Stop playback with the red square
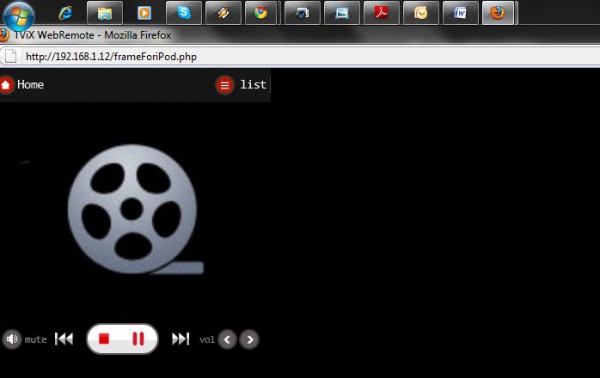The image size is (600, 378). 104,339
